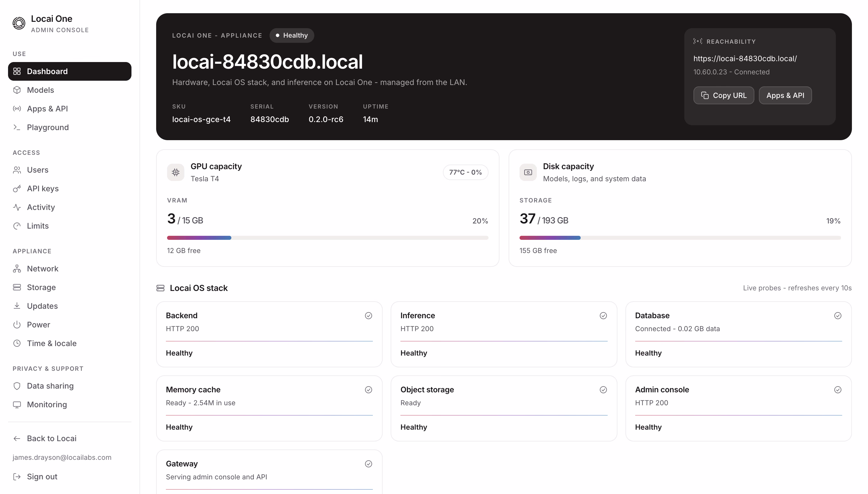This screenshot has height=494, width=868.
Task: Click the Sign out door icon
Action: click(17, 476)
